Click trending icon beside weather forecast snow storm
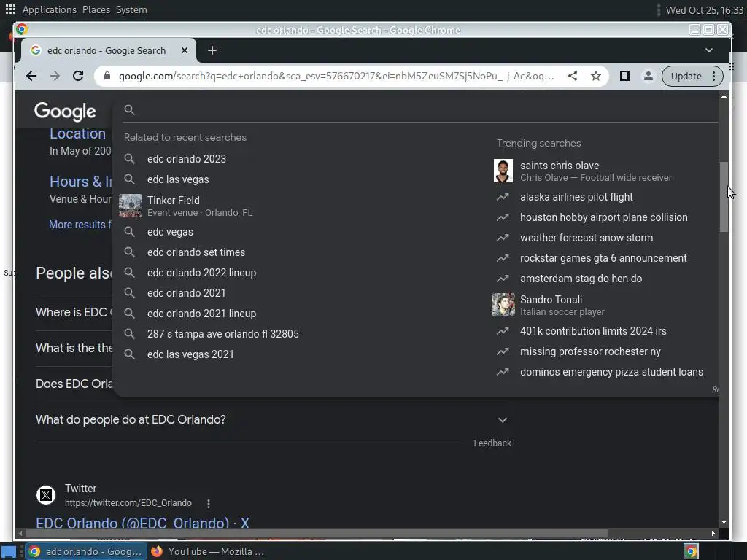The image size is (747, 560). tap(503, 238)
